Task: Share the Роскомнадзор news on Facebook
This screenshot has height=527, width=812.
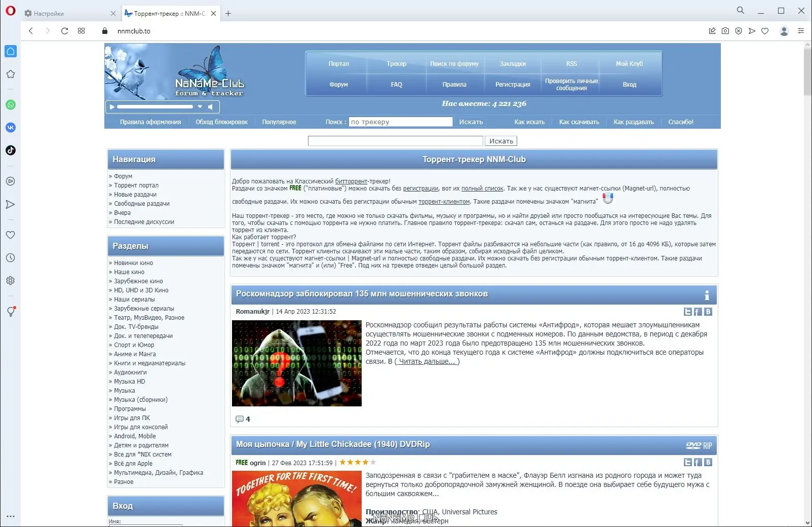Action: (x=697, y=312)
